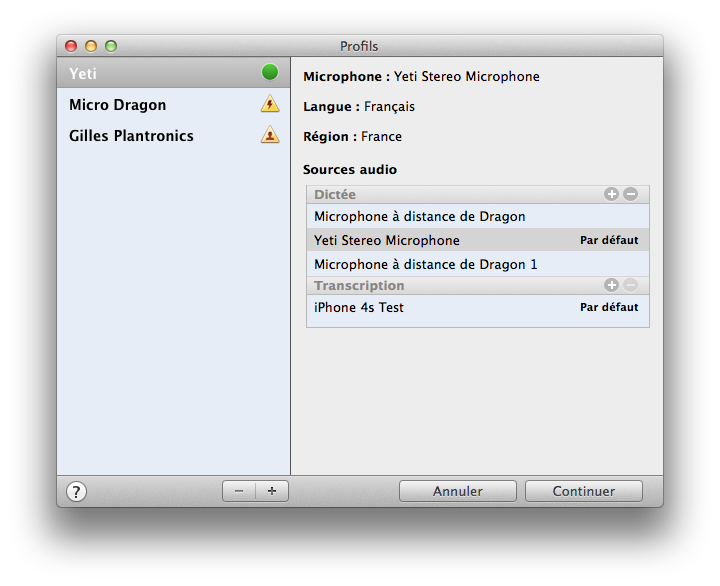This screenshot has width=720, height=586.
Task: Click the user warning icon beside Gilles Plantronics
Action: point(270,135)
